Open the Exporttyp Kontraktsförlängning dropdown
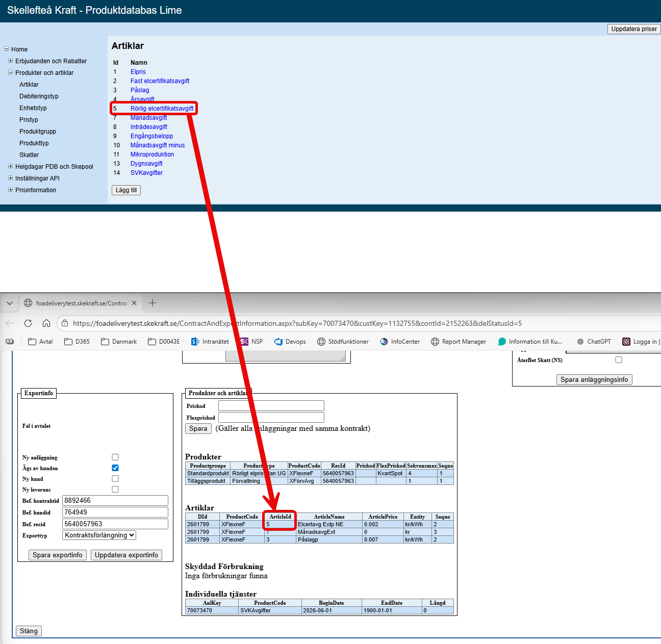This screenshot has width=661, height=644. (x=99, y=535)
